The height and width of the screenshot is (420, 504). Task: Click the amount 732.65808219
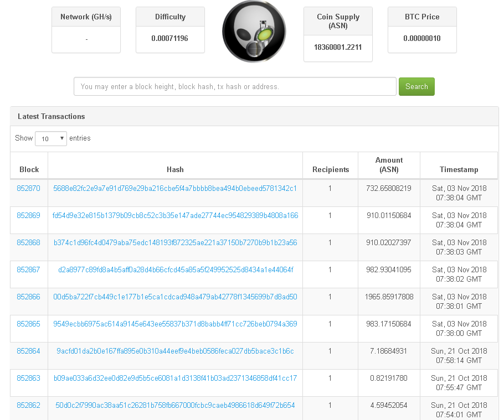coord(389,189)
